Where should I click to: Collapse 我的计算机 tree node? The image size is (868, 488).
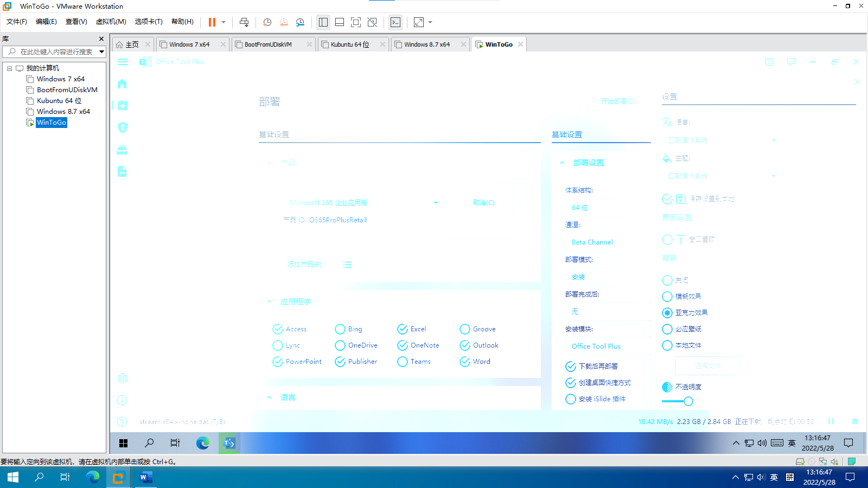coord(9,68)
